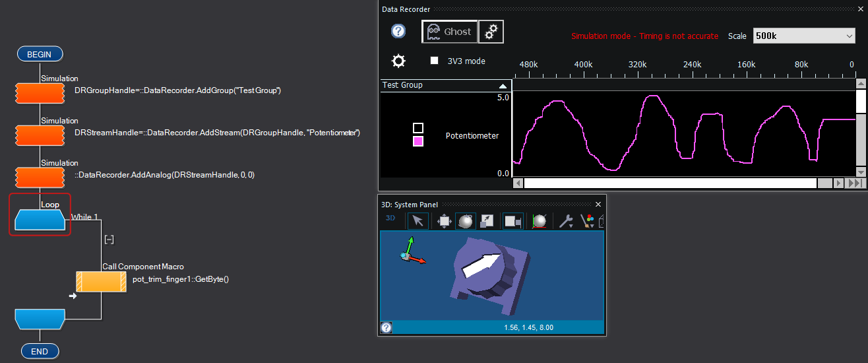Click the single gear icon below help
Image resolution: width=868 pixels, height=363 pixels.
[x=398, y=61]
